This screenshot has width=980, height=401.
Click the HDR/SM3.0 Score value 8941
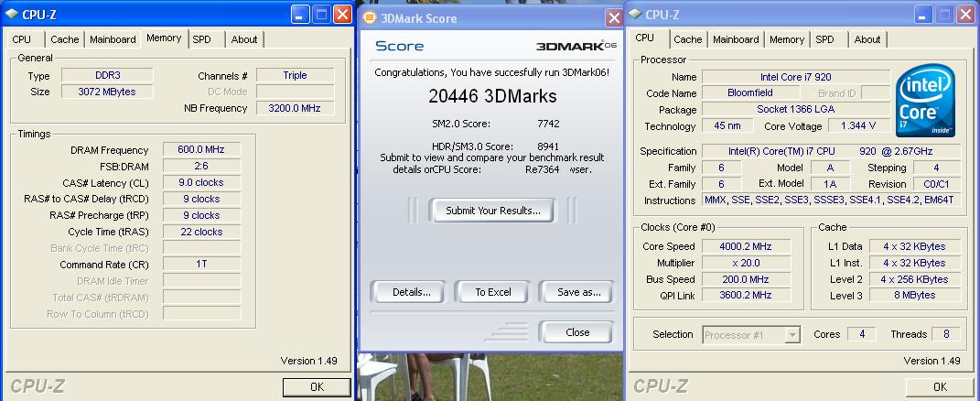[548, 147]
